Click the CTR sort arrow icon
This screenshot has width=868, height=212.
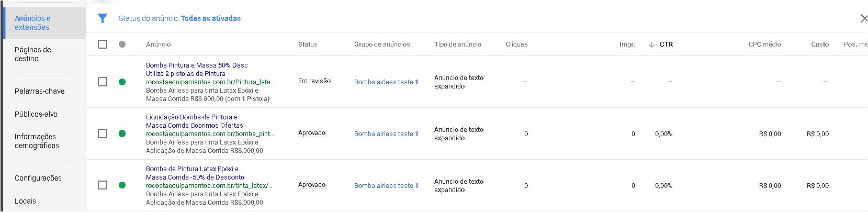pyautogui.click(x=651, y=44)
